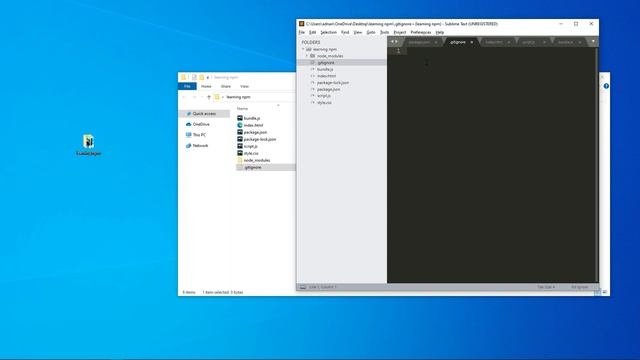
Task: Open script.js from Sublime sidebar
Action: click(x=324, y=96)
